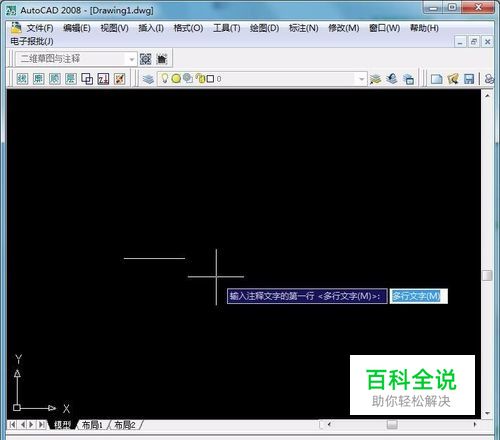This screenshot has width=500, height=440.
Task: Toggle layer 0 viewport freeze icon
Action: [x=188, y=78]
